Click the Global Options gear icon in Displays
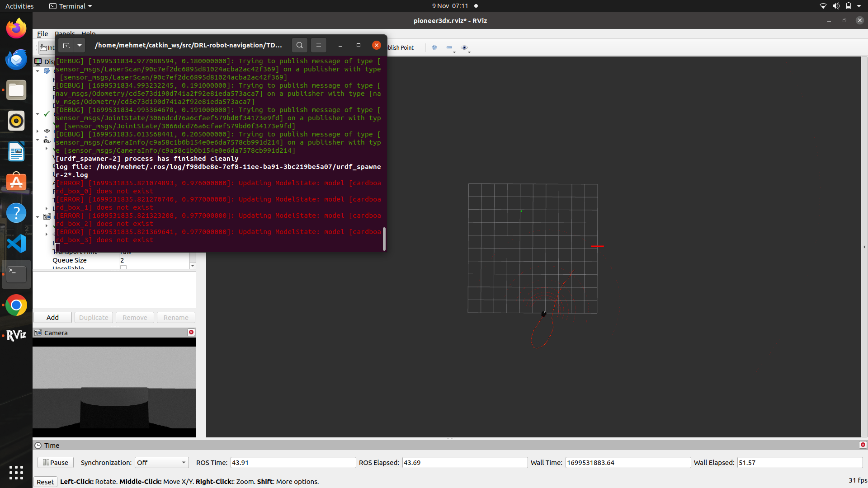Screen dimensions: 868x488 click(x=47, y=71)
